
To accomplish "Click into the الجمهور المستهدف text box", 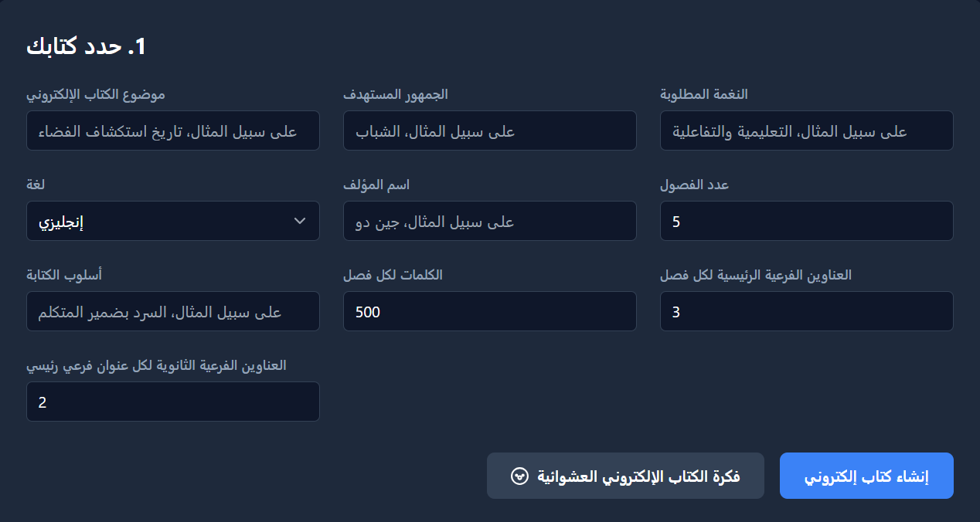I will click(x=489, y=130).
